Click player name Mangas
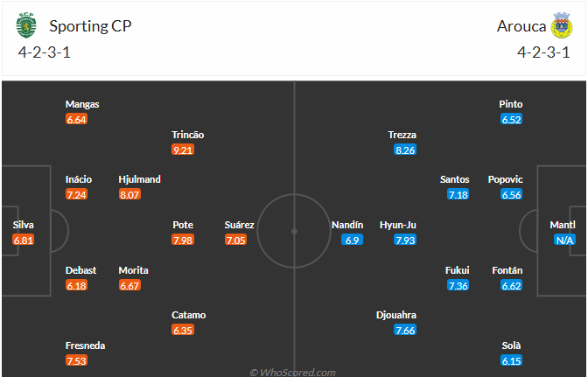The image size is (588, 377). pyautogui.click(x=82, y=104)
